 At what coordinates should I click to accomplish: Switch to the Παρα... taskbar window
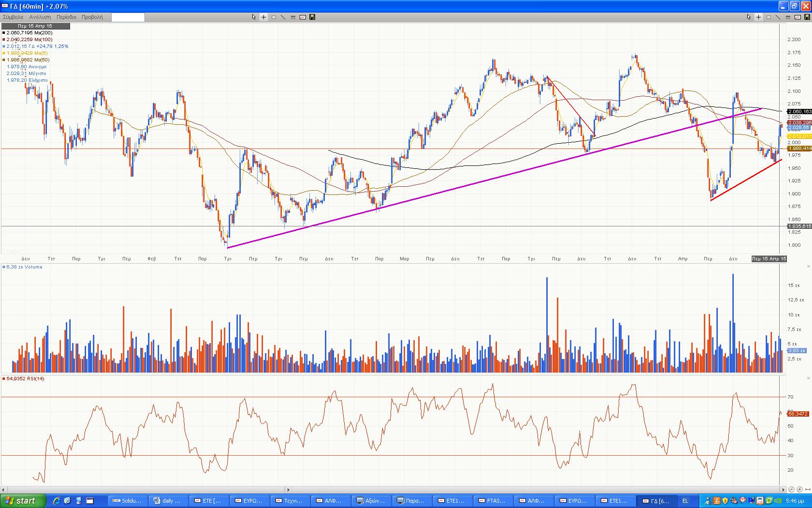point(412,501)
